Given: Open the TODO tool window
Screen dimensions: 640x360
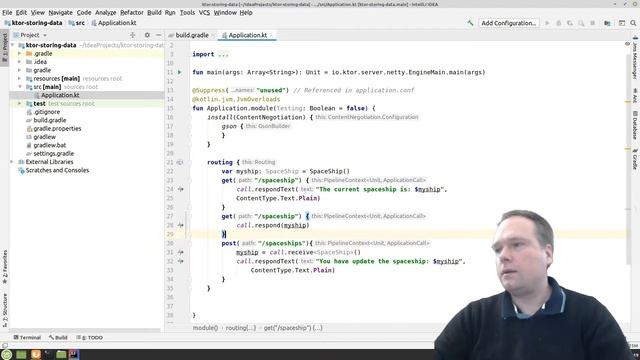Looking at the screenshot, I should 90,338.
